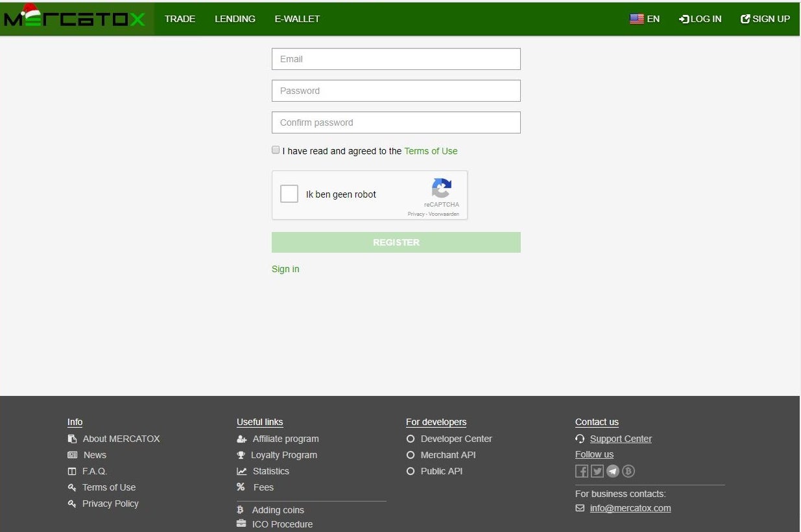Click the MERCATOX logo
Image resolution: width=801 pixels, height=532 pixels.
(x=75, y=17)
